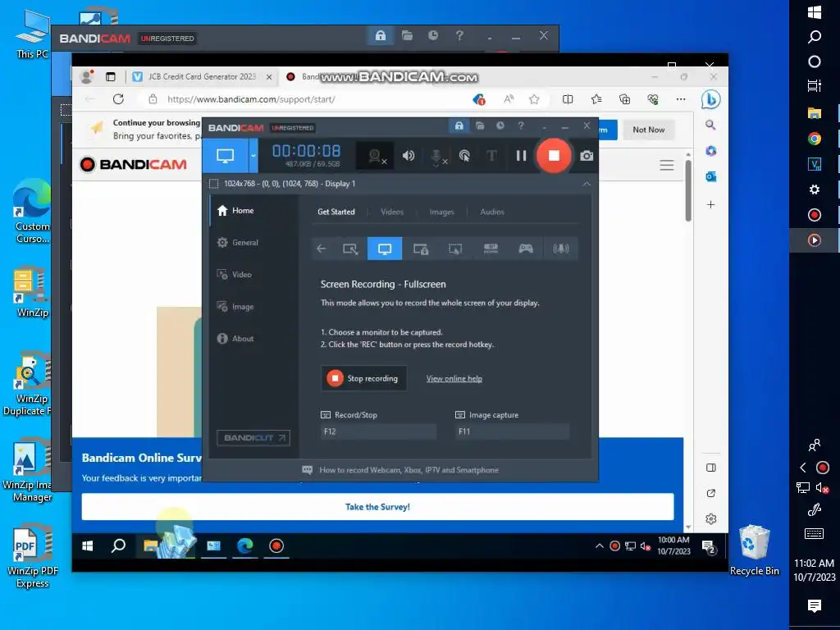Open the Bandicam site hamburger menu
The image size is (840, 630).
pos(666,165)
